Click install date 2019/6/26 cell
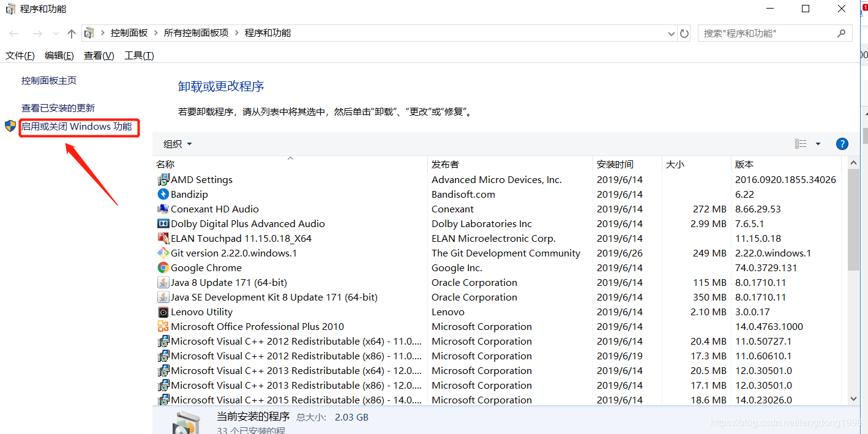 coord(620,253)
